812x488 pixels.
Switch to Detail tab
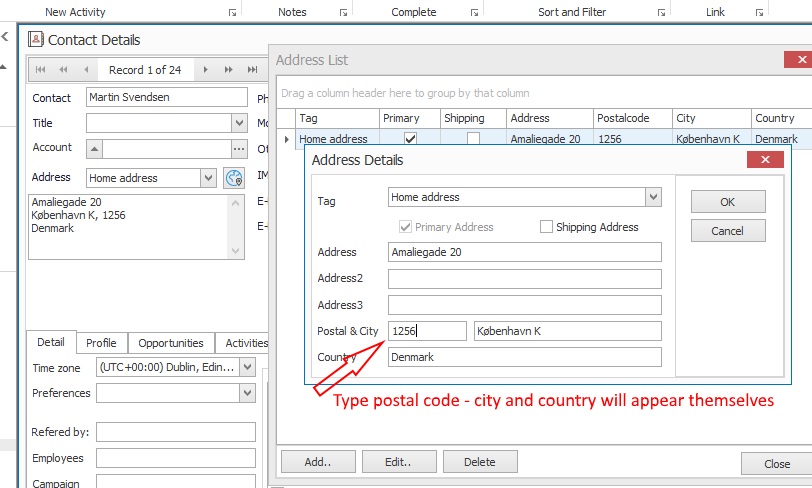point(51,342)
